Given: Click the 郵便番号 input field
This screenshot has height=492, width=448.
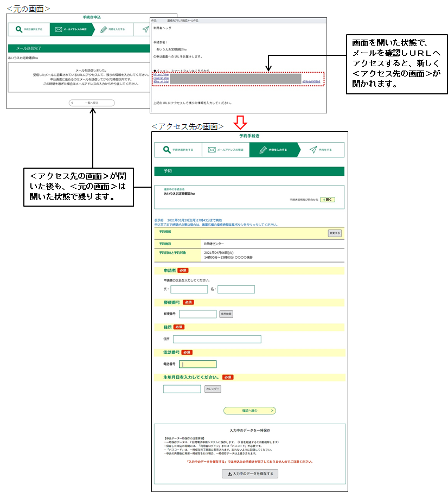Looking at the screenshot, I should click(197, 314).
